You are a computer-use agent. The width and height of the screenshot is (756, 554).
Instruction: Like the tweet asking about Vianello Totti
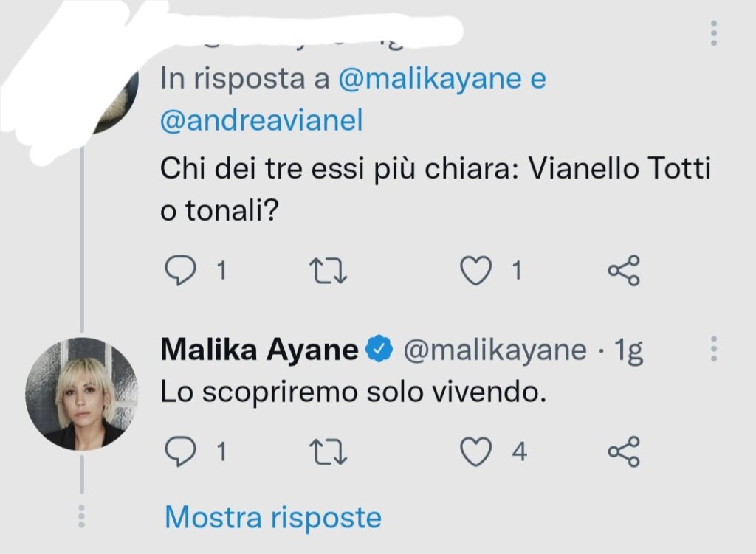point(476,272)
